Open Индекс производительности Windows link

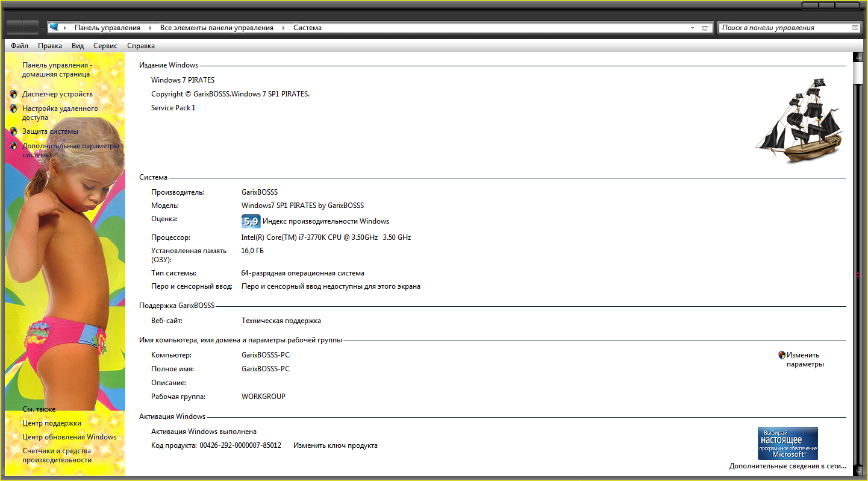pyautogui.click(x=326, y=221)
